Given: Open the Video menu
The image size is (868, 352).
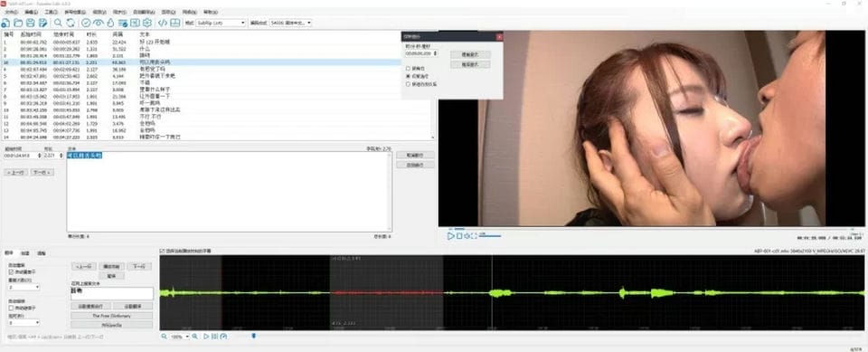Looking at the screenshot, I should 99,12.
